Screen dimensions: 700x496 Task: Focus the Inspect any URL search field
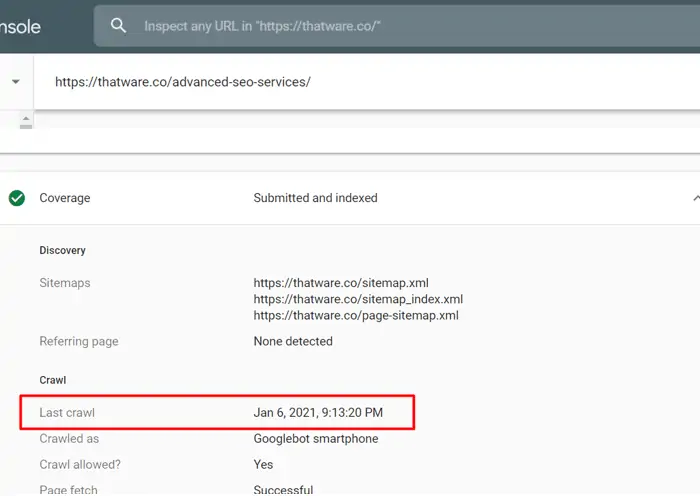(397, 26)
